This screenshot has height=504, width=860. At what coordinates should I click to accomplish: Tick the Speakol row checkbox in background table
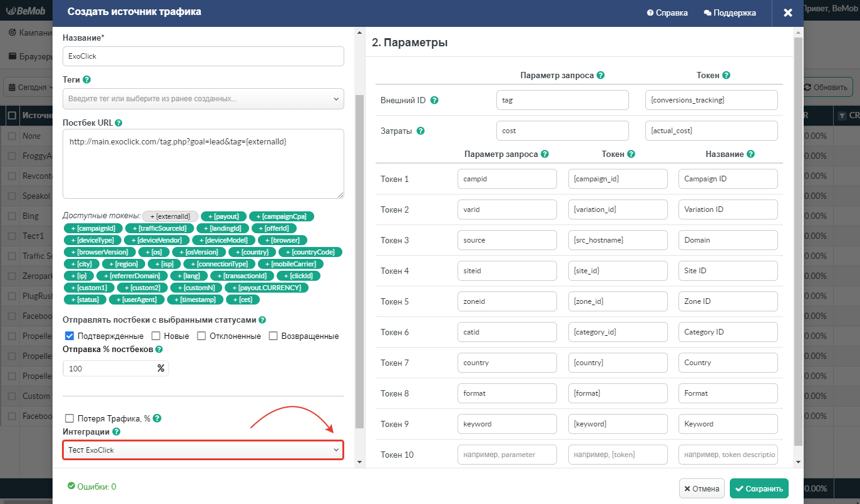pyautogui.click(x=11, y=196)
